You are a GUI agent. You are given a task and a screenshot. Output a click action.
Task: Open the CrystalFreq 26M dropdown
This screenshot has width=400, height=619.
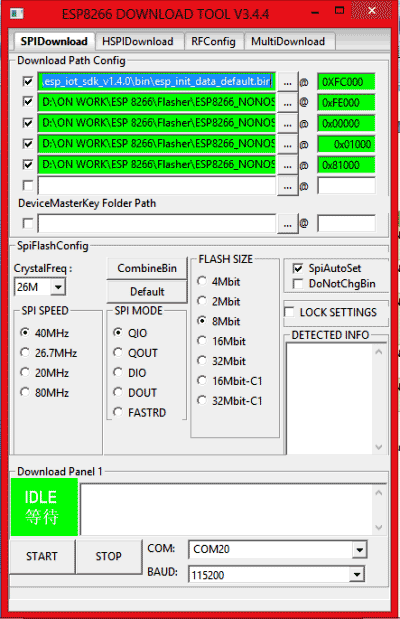58,287
